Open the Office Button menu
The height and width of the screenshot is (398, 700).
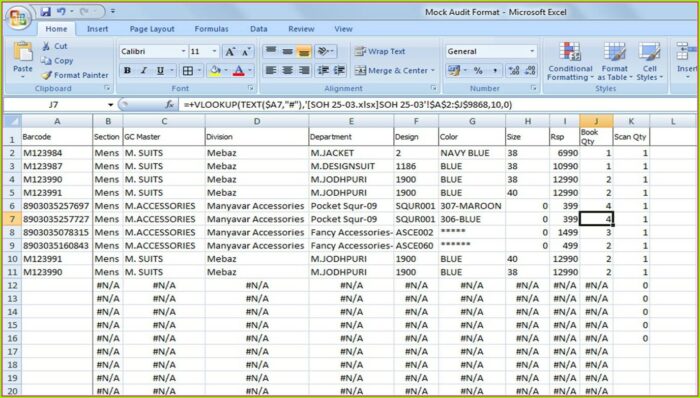pyautogui.click(x=18, y=18)
